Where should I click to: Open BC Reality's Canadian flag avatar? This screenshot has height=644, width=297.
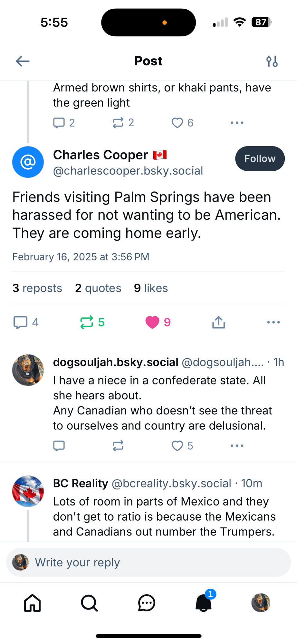click(x=28, y=491)
